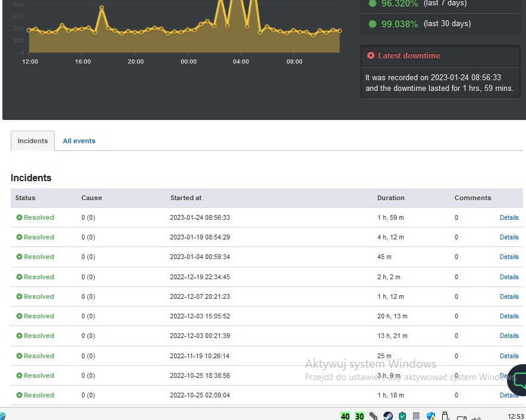Click Resolved icon for 2022-12-19 incident
The width and height of the screenshot is (526, 420).
[20, 277]
